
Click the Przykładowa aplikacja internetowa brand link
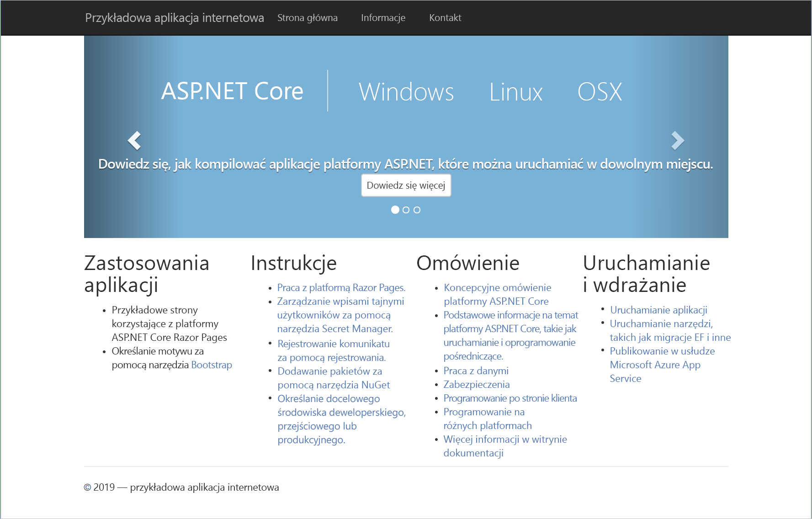[x=175, y=18]
